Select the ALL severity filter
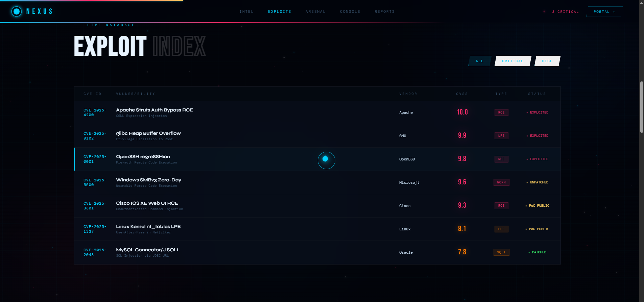Viewport: 644px width, 302px height. coord(480,61)
